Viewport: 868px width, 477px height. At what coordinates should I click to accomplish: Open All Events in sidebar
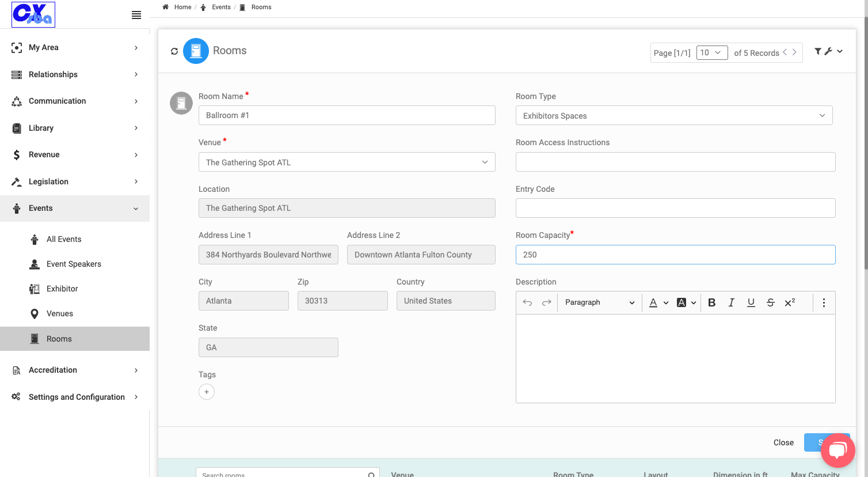[x=64, y=239]
